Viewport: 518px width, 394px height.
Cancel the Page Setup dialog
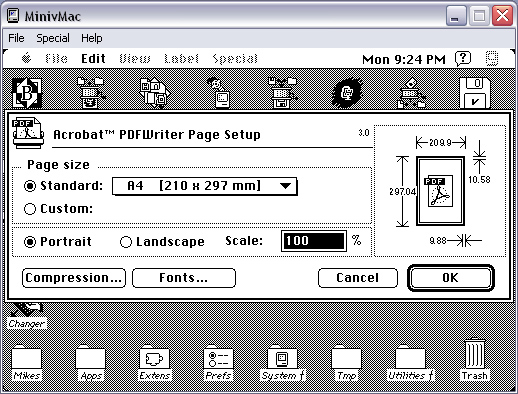pyautogui.click(x=358, y=278)
